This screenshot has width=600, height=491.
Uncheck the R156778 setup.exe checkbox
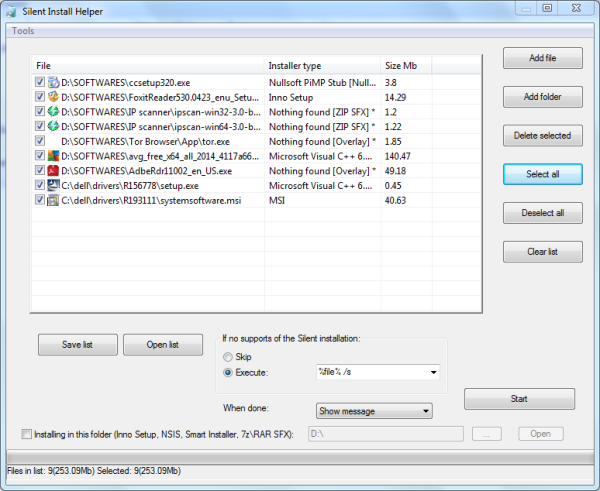[40, 185]
